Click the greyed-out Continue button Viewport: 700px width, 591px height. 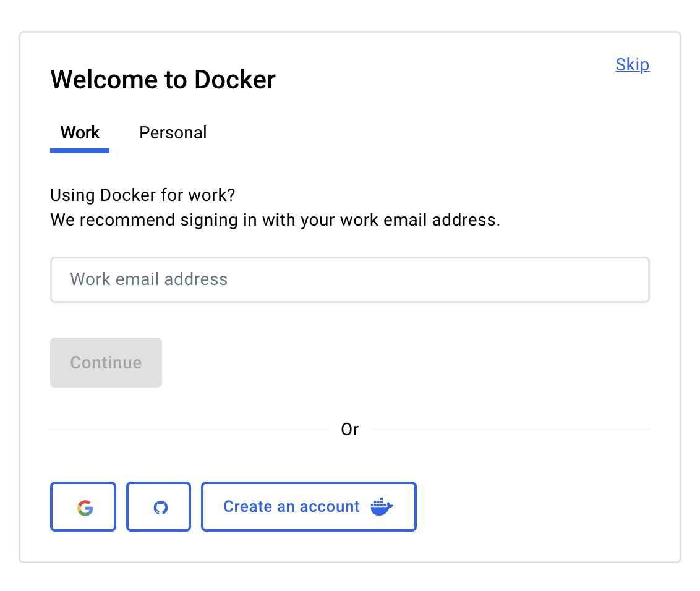pyautogui.click(x=106, y=362)
